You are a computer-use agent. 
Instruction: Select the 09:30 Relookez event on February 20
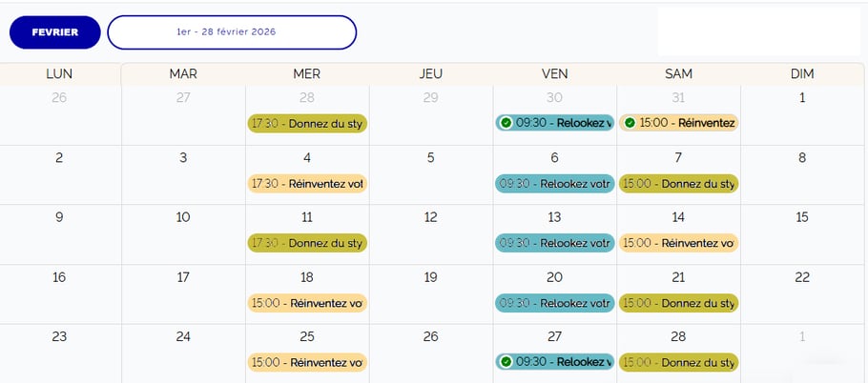[554, 303]
